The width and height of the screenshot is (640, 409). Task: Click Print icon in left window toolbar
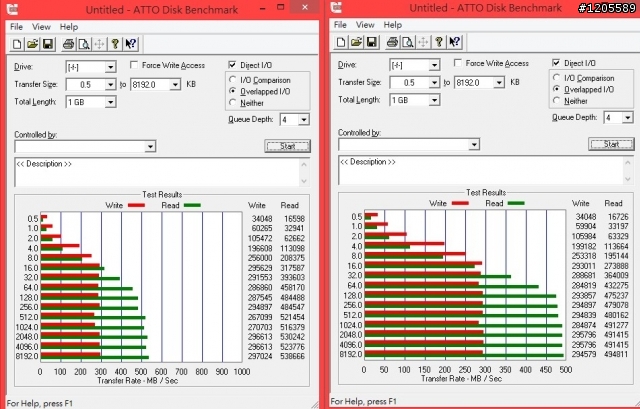(68, 44)
